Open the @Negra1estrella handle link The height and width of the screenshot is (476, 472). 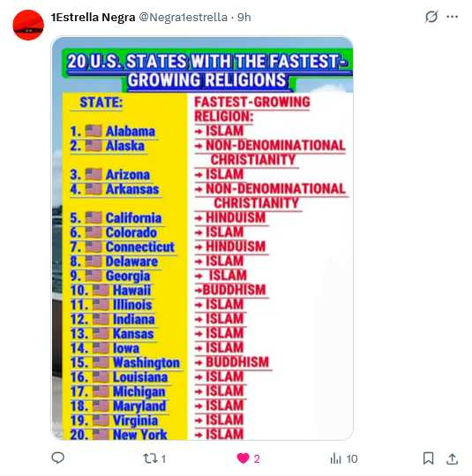pos(183,18)
